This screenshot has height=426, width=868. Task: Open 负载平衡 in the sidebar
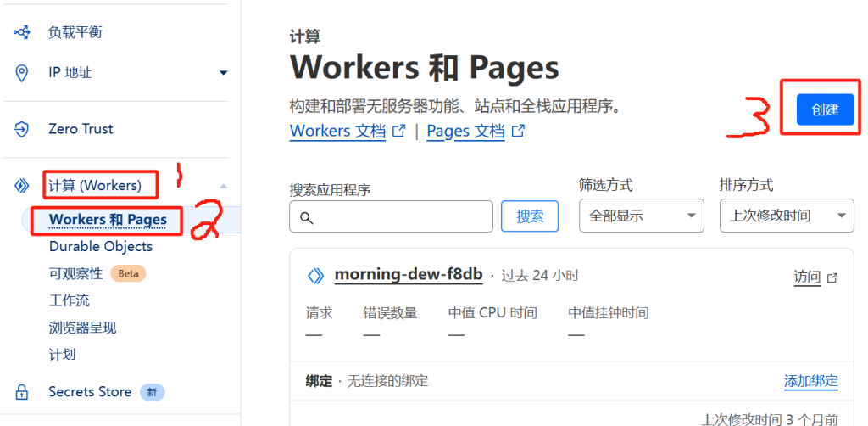[75, 32]
